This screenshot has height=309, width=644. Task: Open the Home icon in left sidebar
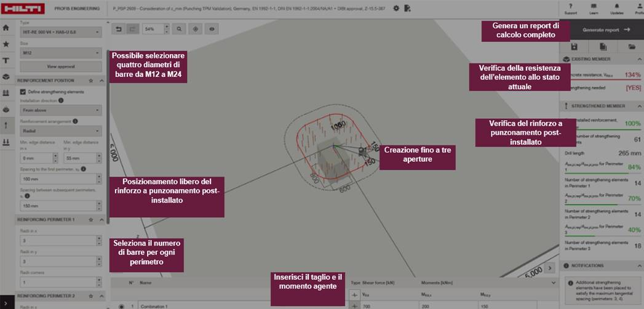[6, 28]
